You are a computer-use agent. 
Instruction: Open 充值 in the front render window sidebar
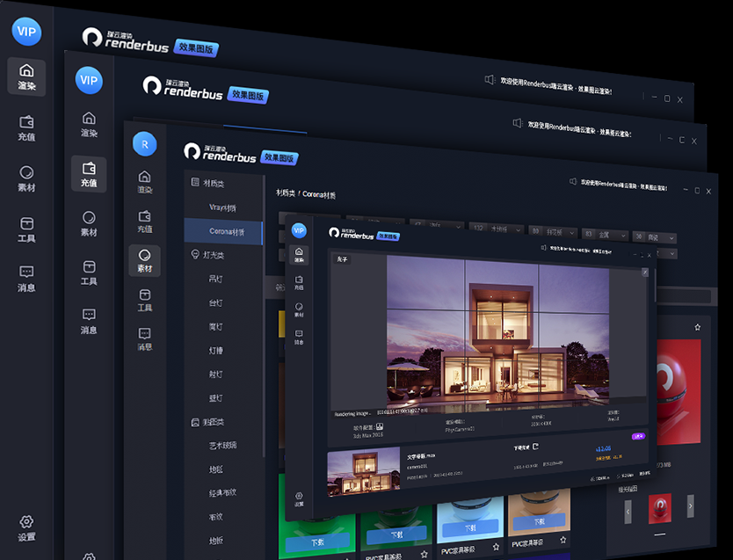click(299, 282)
